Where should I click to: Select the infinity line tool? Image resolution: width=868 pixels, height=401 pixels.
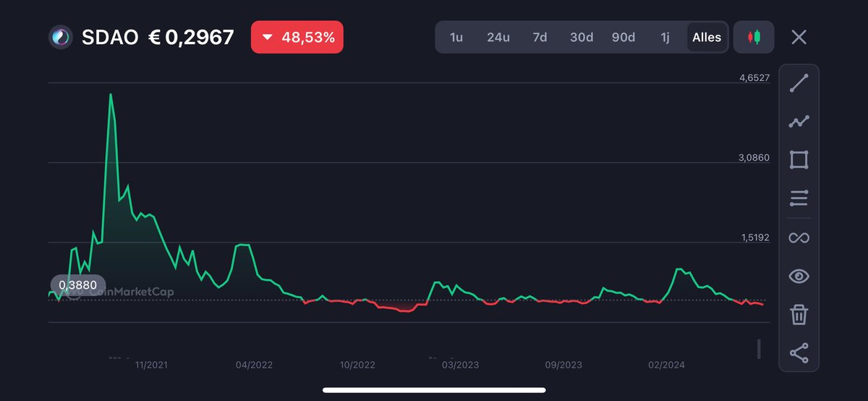799,237
